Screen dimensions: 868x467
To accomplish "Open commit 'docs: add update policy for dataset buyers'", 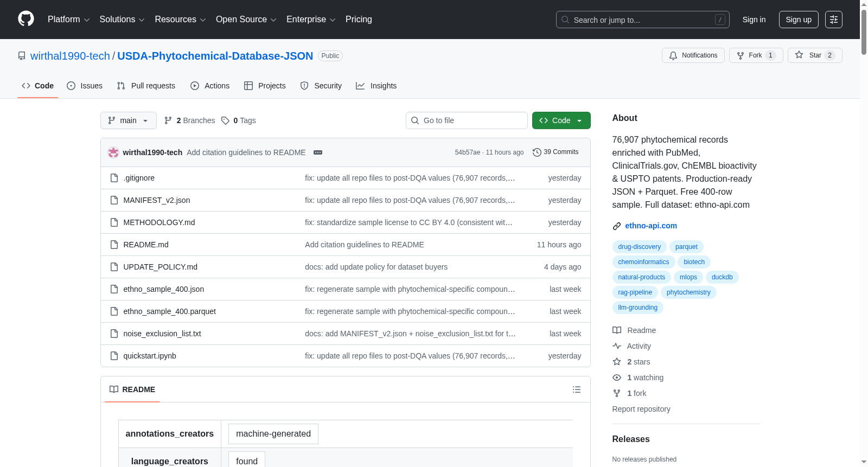I will (376, 267).
